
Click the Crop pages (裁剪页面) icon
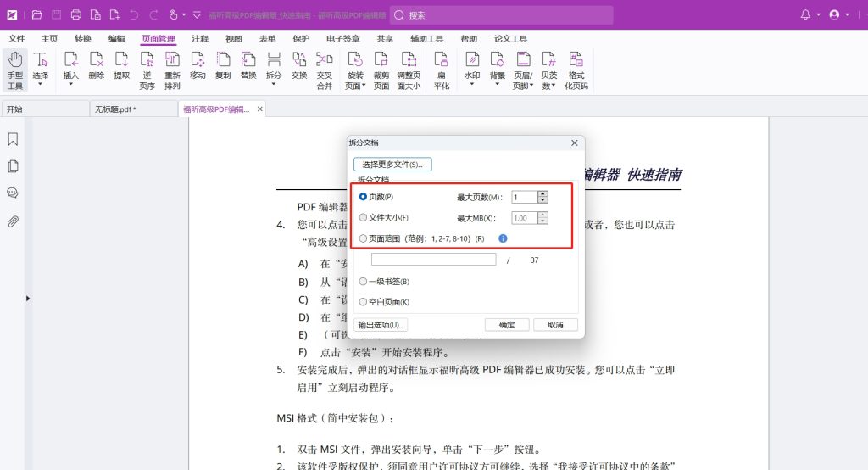click(x=381, y=68)
